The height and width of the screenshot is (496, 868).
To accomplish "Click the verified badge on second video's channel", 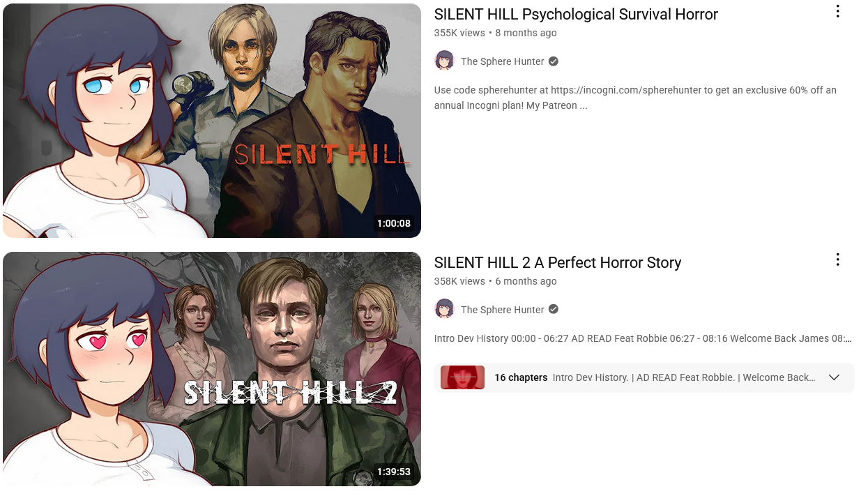I will [x=554, y=309].
